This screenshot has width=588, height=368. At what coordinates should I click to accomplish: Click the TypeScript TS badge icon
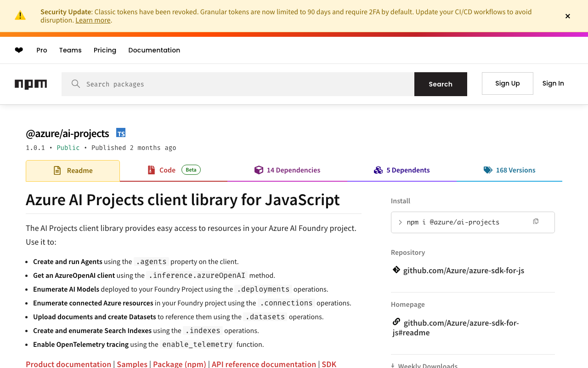coord(121,133)
